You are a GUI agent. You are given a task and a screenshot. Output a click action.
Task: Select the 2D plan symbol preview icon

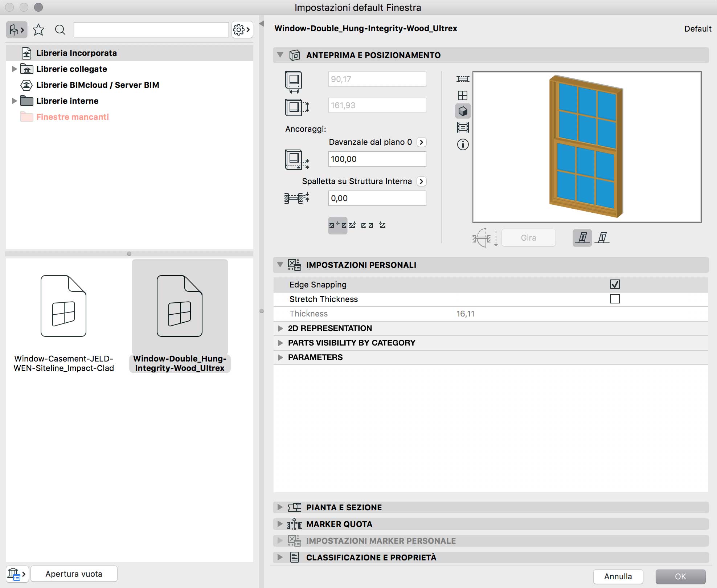(x=463, y=79)
